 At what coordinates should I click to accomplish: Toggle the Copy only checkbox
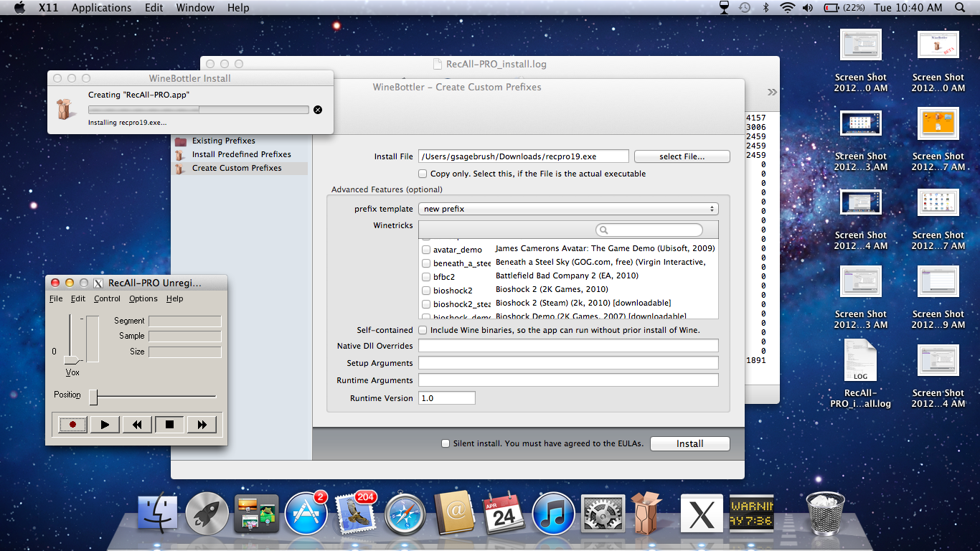tap(423, 174)
